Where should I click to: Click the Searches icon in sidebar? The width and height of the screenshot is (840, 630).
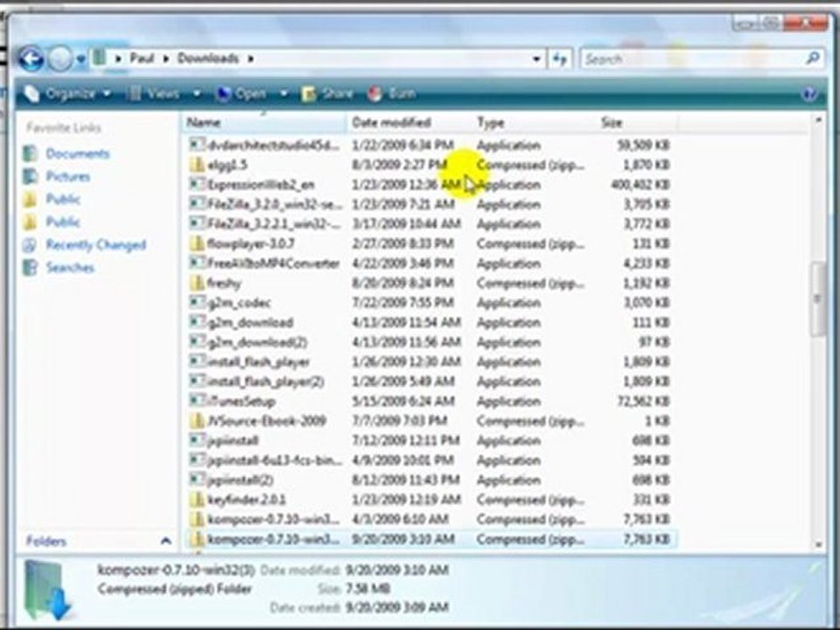pyautogui.click(x=31, y=268)
